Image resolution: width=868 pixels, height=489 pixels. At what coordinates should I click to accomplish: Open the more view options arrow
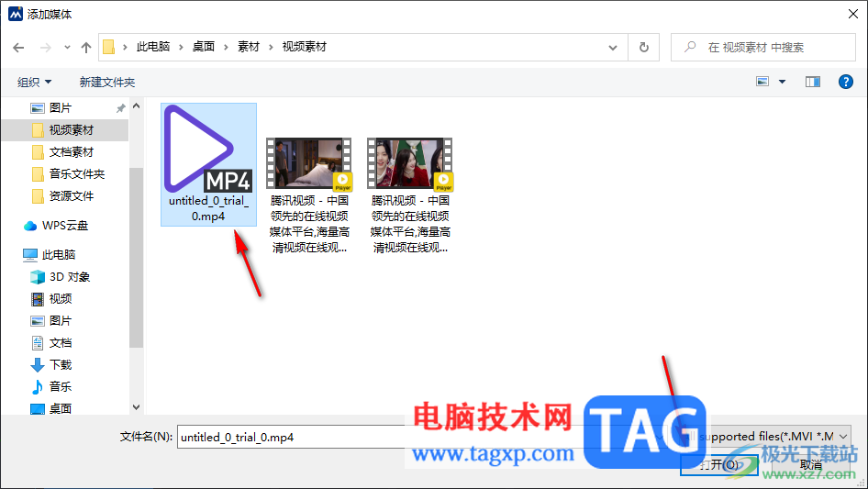click(x=782, y=82)
